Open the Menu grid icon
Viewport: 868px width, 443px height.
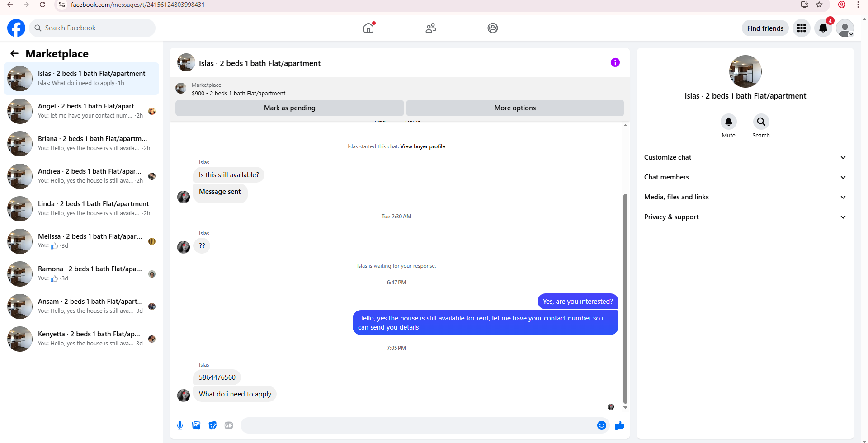(802, 28)
